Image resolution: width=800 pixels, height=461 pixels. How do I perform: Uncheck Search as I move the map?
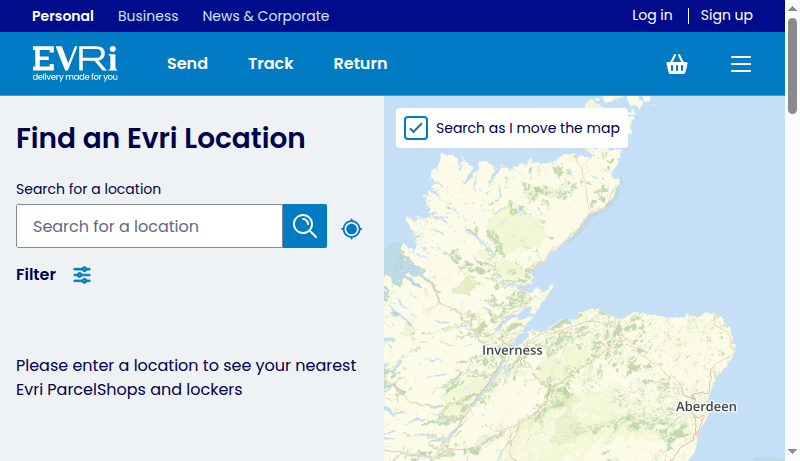[416, 128]
